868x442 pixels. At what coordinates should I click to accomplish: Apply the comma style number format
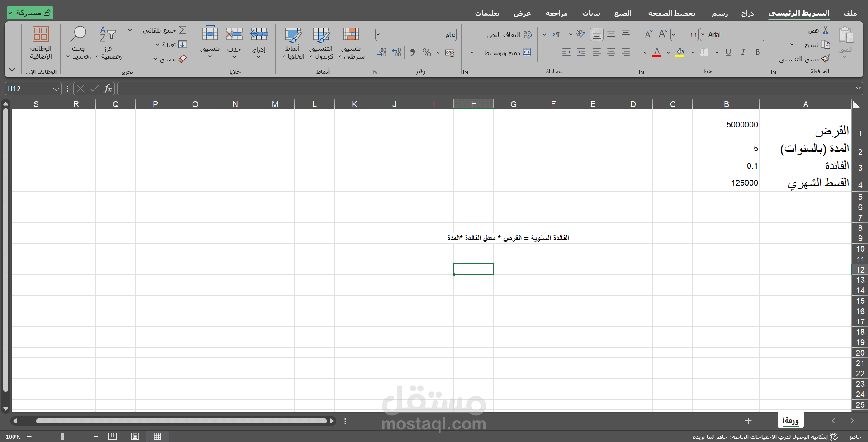(412, 52)
